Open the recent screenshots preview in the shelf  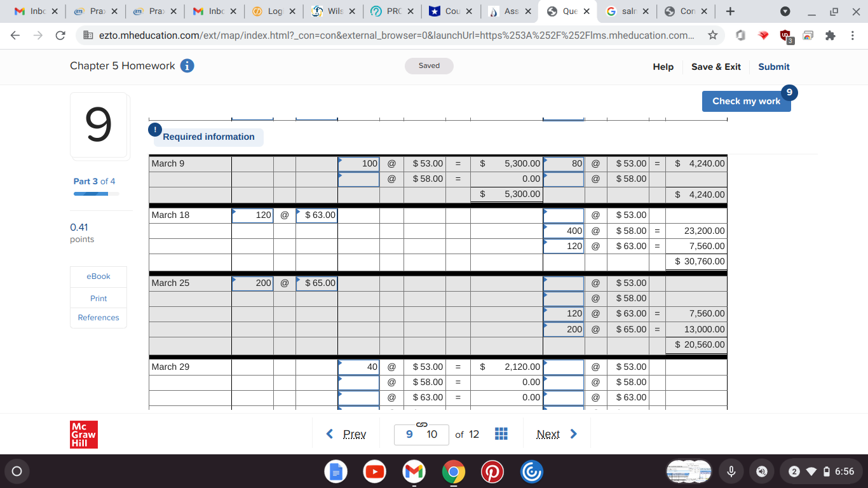(x=689, y=471)
